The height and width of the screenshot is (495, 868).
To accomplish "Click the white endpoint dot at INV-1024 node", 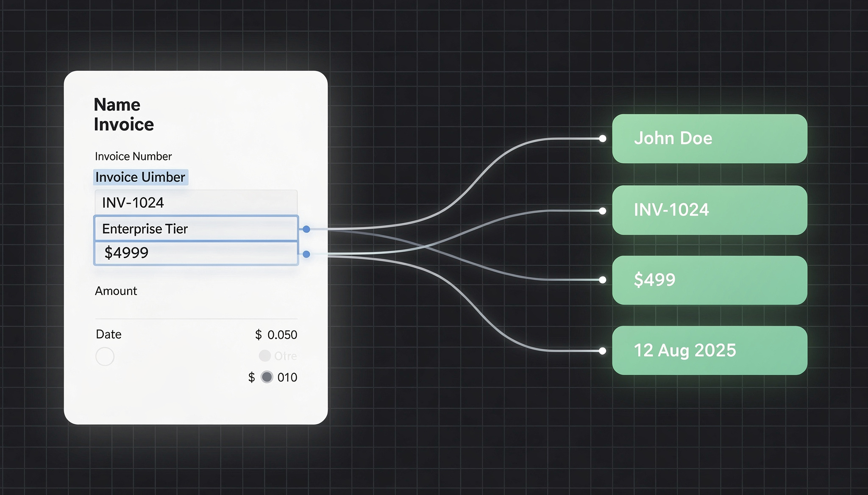I will tap(602, 211).
